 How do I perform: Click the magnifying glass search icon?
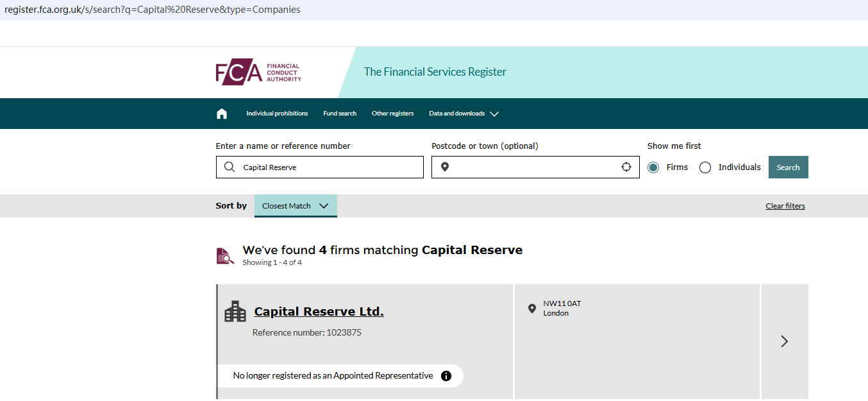pyautogui.click(x=230, y=167)
